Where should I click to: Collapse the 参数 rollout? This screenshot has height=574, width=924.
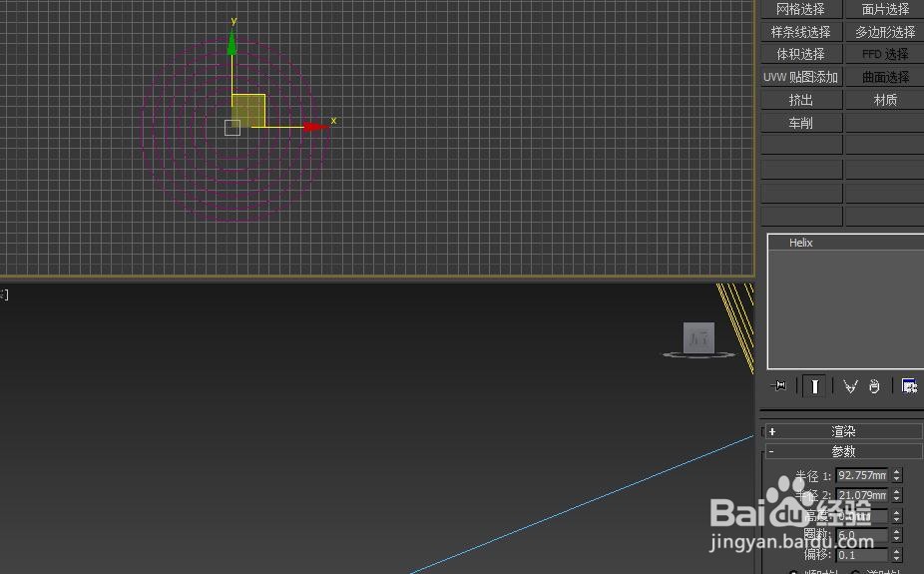coord(843,451)
